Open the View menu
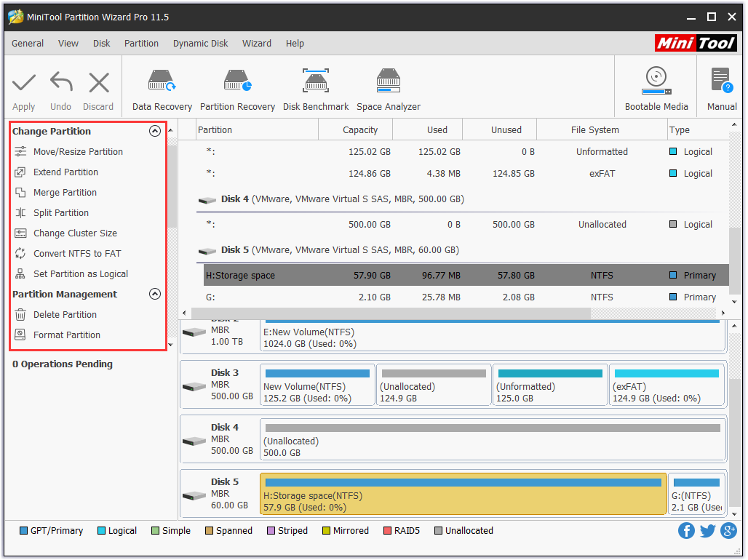748x560 pixels. point(68,44)
